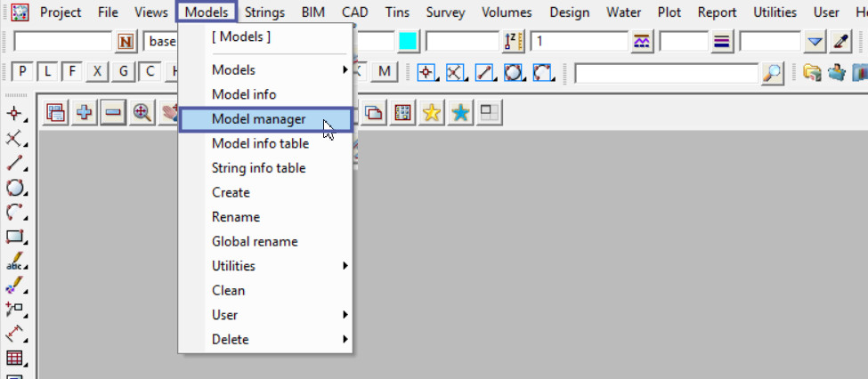Click the search text field in second toolbar
The width and height of the screenshot is (868, 379).
666,73
